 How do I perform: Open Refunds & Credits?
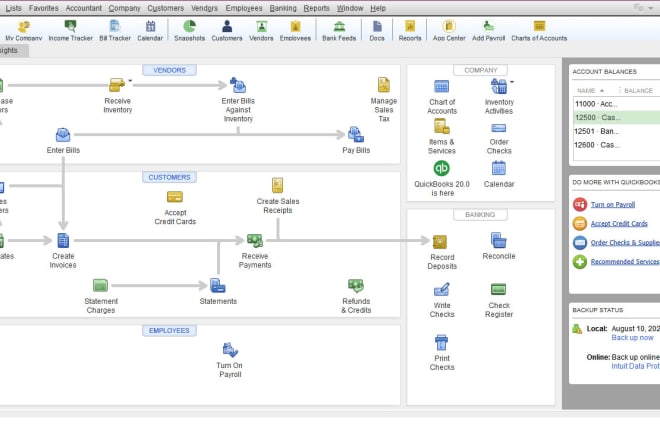coord(356,285)
